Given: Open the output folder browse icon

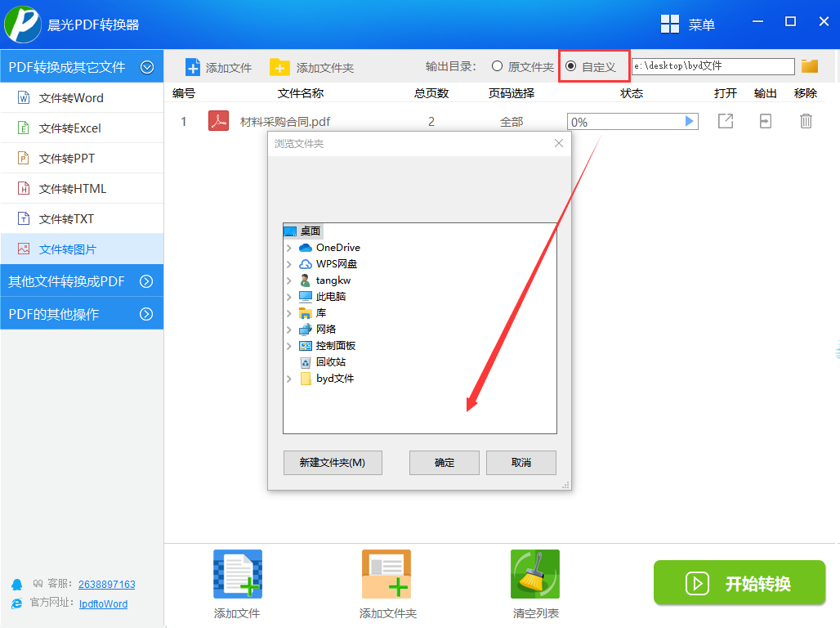Looking at the screenshot, I should pos(810,66).
